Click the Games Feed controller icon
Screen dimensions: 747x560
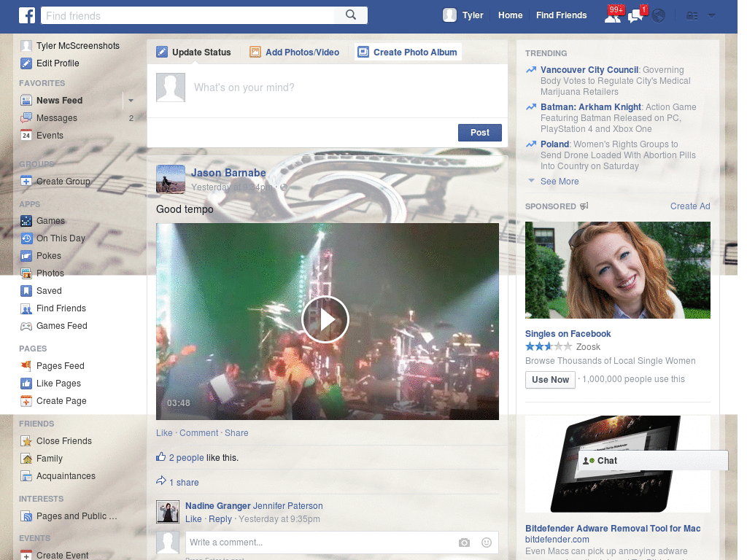coord(26,326)
